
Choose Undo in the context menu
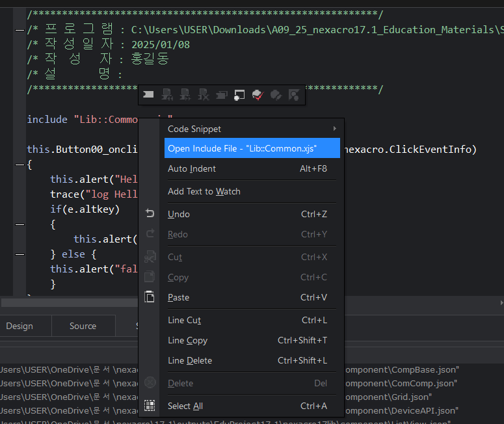coord(252,214)
